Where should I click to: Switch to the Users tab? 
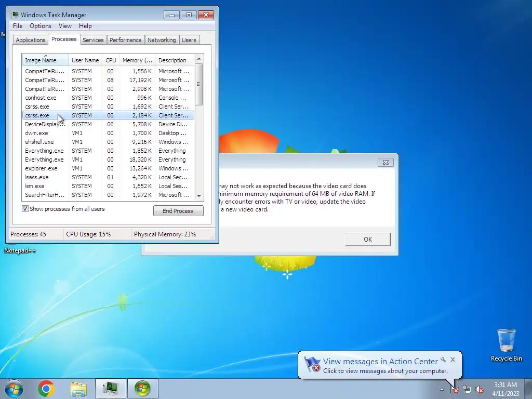[189, 40]
